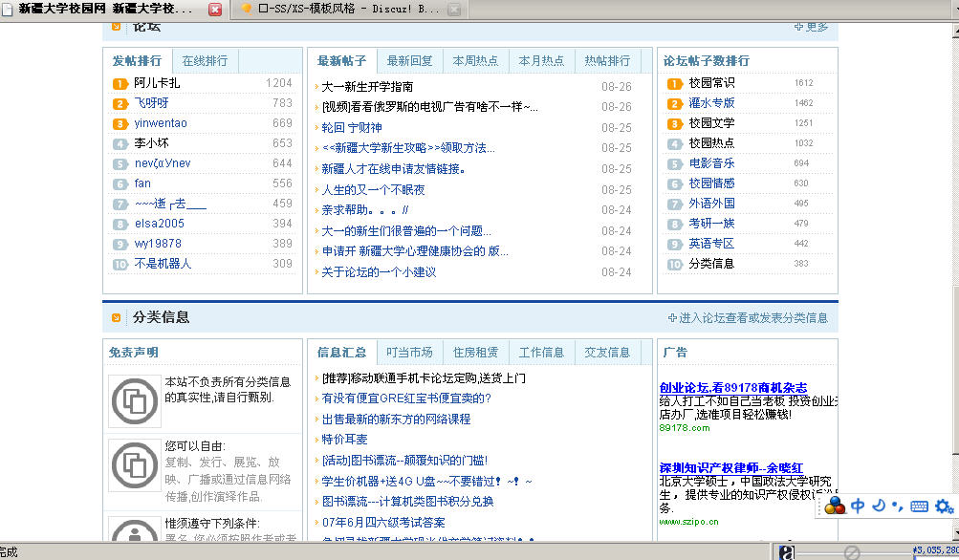Click the rank 1 badge beside 阿凡卡扎
Screen dimensions: 959x560
coord(120,84)
